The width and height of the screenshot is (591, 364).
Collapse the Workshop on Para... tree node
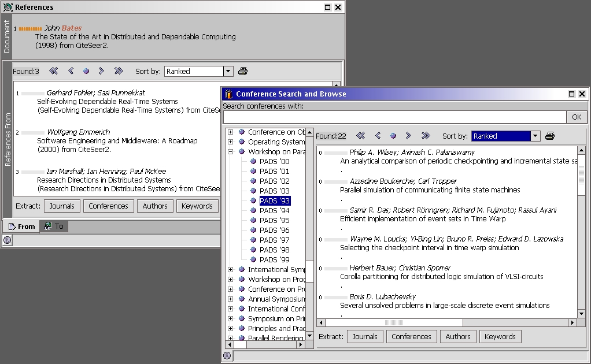(230, 152)
